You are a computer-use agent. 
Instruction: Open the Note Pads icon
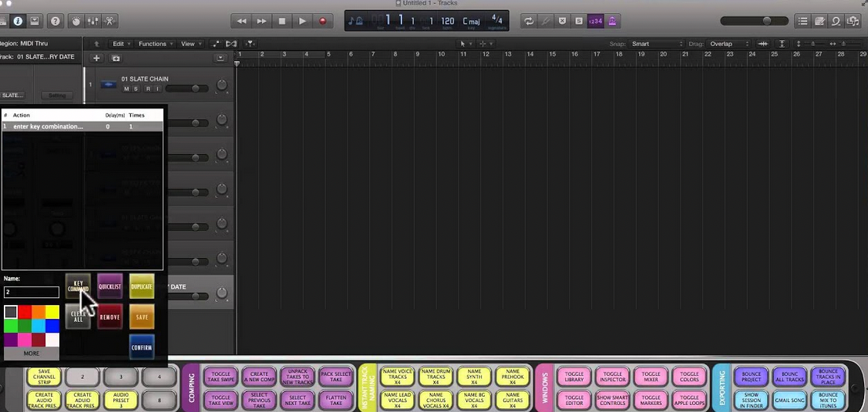[819, 21]
